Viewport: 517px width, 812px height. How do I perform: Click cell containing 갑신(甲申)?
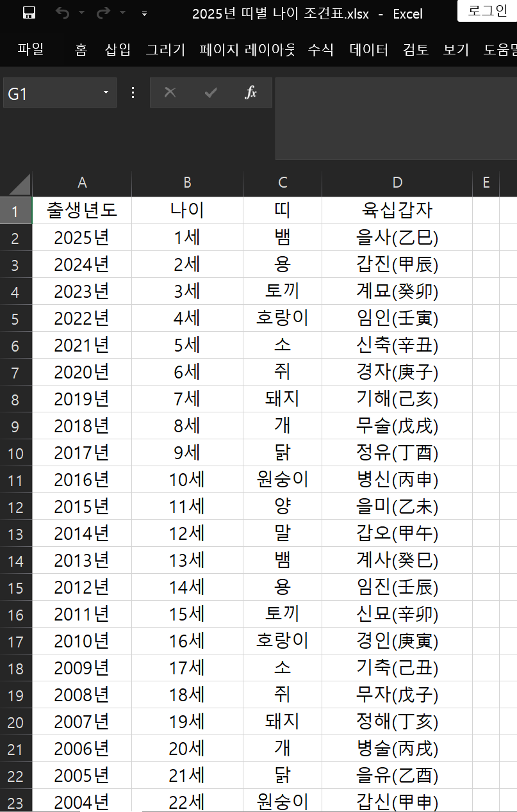[x=397, y=800]
